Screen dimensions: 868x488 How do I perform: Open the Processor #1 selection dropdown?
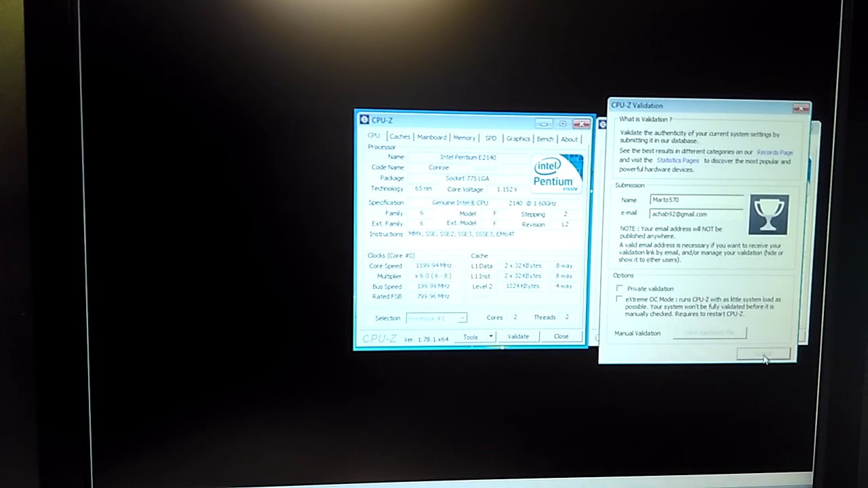pyautogui.click(x=436, y=318)
